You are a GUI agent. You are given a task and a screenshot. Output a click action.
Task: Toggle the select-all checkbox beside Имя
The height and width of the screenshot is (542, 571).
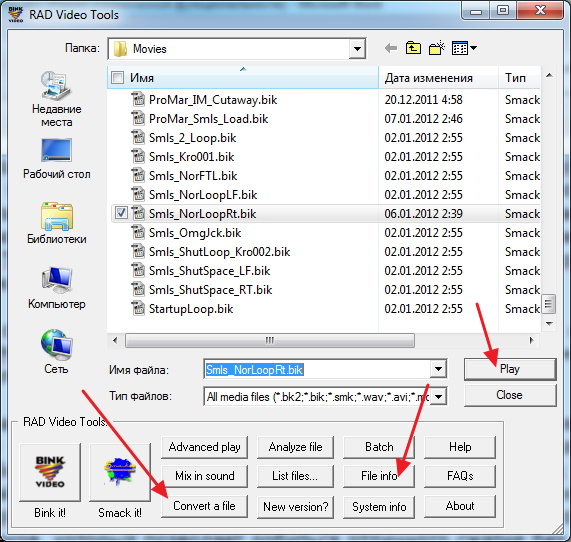(x=117, y=78)
